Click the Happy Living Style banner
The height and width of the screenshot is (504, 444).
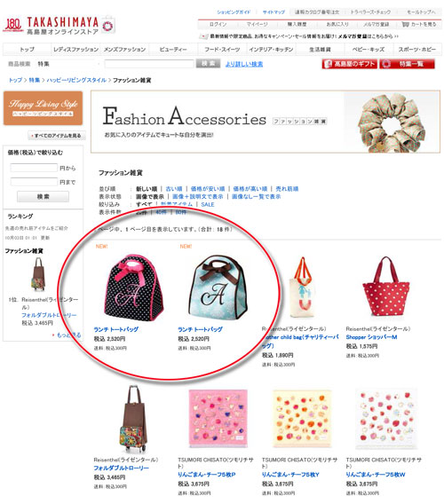(x=44, y=108)
